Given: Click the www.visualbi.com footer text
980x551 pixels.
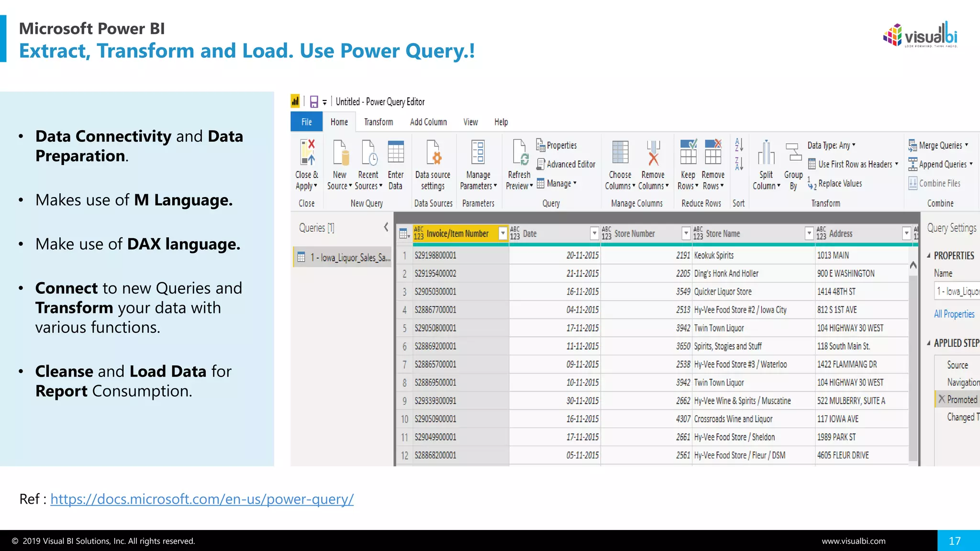Looking at the screenshot, I should click(854, 541).
